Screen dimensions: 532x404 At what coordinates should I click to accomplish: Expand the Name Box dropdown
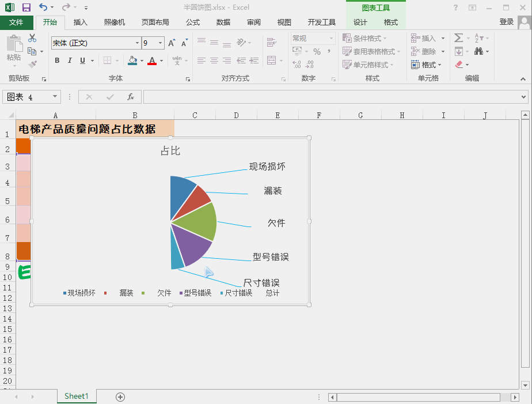55,97
